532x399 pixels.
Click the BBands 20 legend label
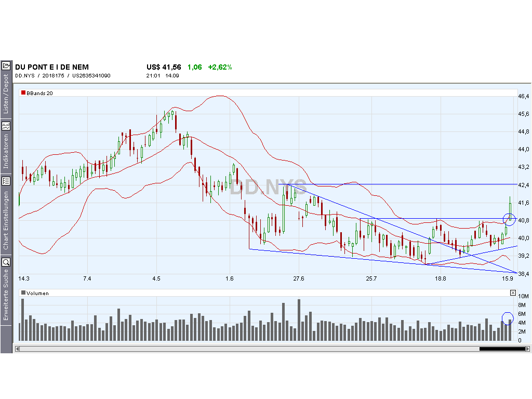tap(39, 94)
